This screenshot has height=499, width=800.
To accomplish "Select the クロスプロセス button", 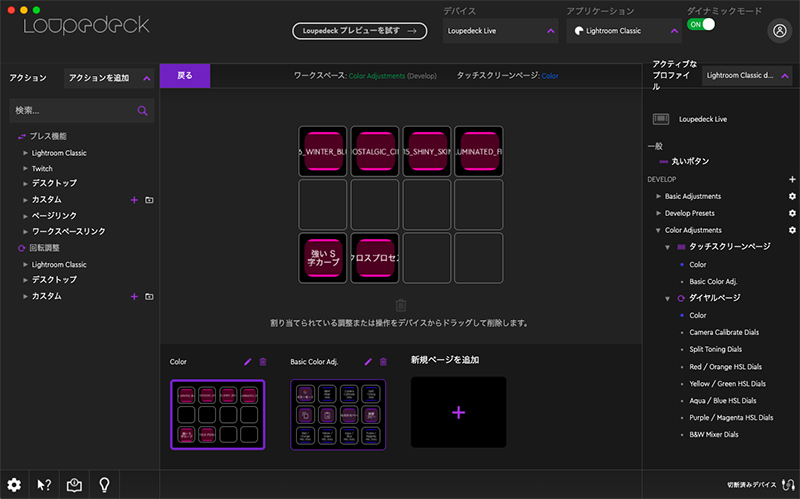I will 375,258.
